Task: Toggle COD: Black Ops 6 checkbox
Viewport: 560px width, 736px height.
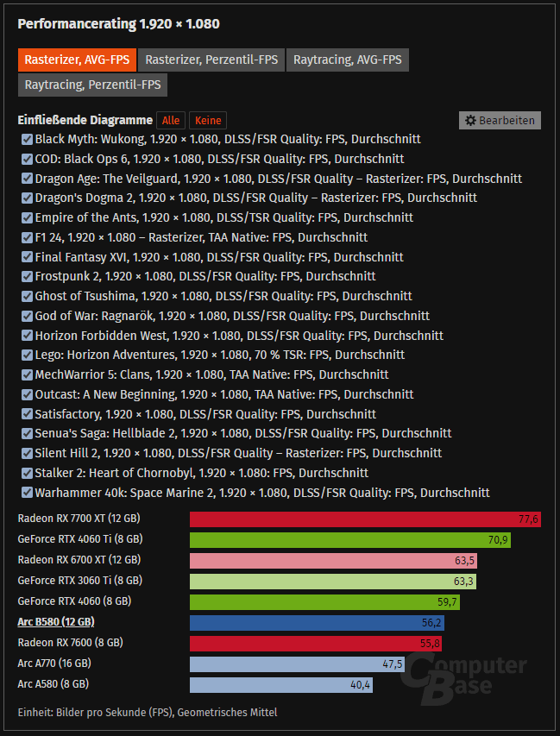Action: coord(27,159)
